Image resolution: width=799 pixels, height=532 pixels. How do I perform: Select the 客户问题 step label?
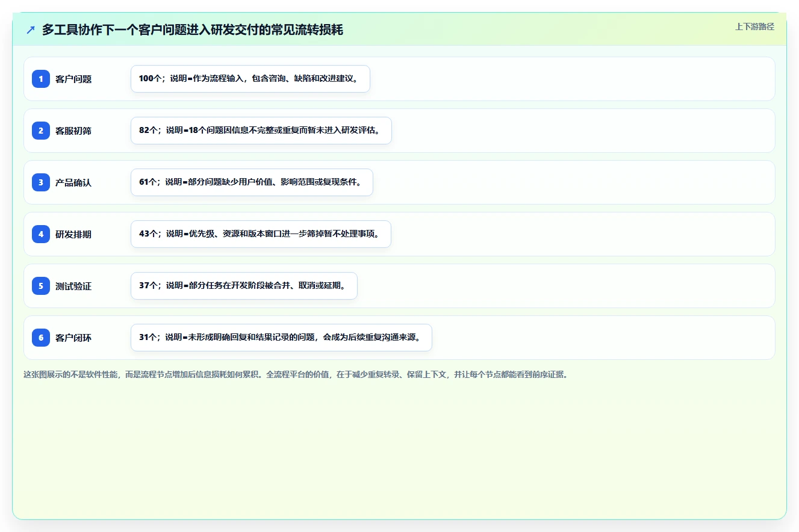coord(73,79)
